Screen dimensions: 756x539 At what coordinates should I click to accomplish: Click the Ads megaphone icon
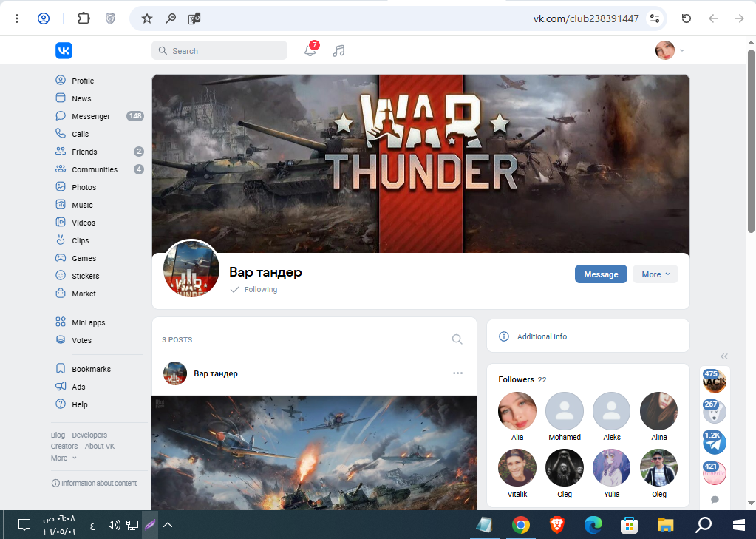click(61, 387)
